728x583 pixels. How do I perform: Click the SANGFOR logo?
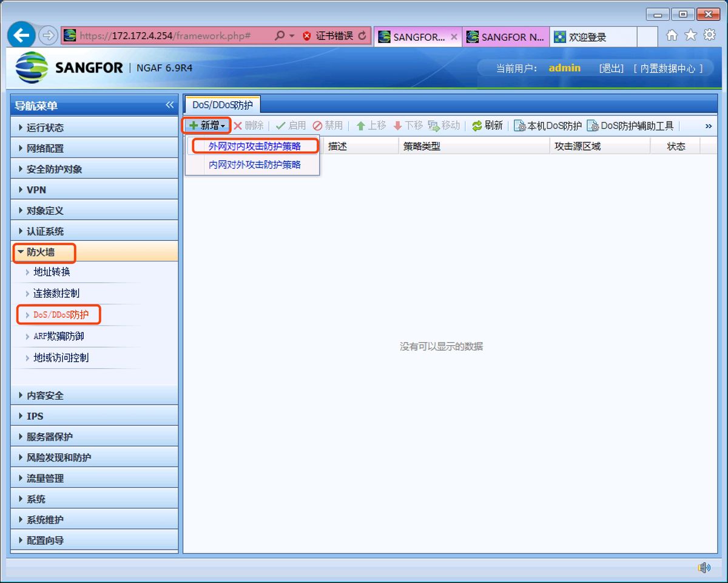[69, 67]
